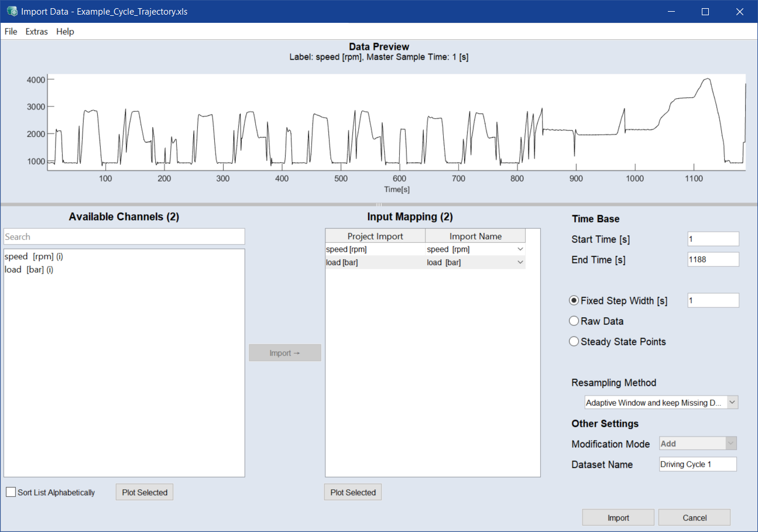Choose the Steady State Points option
Viewport: 758px width, 532px height.
[x=574, y=342]
